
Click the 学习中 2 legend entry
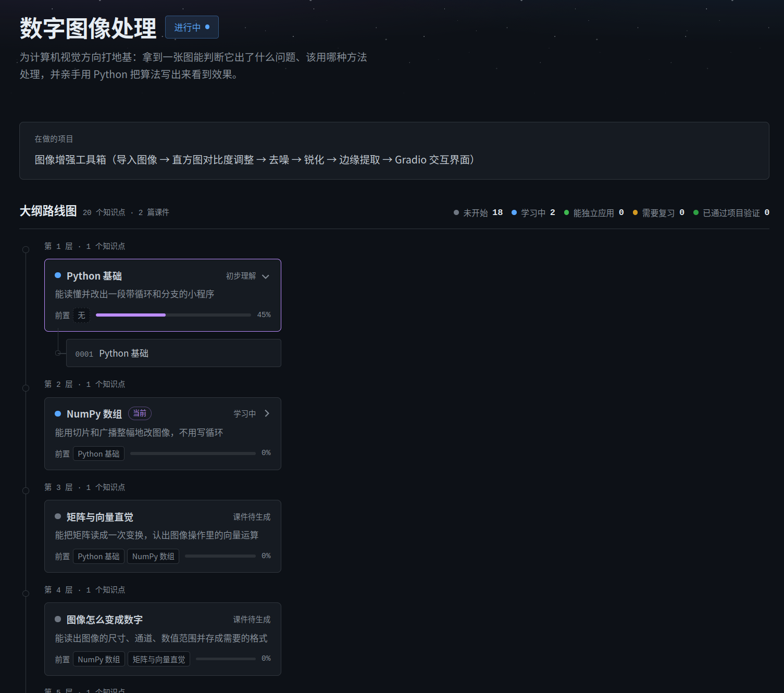tap(533, 212)
